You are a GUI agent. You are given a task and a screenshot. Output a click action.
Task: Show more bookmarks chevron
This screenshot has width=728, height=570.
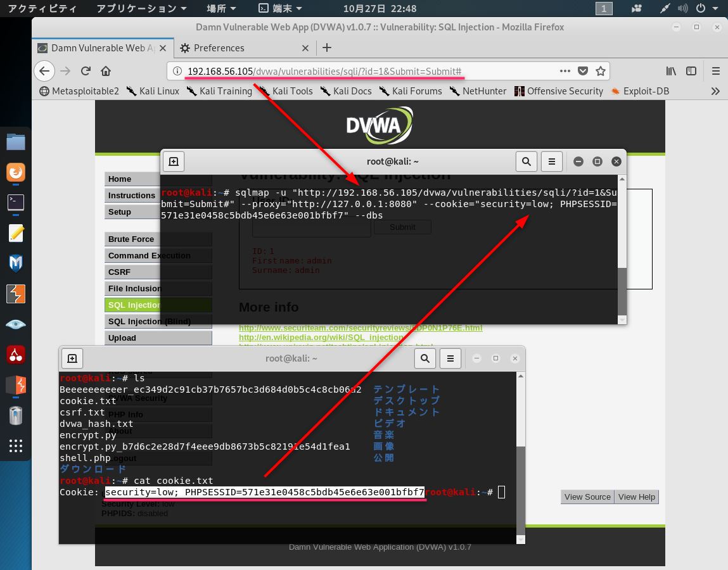tap(715, 91)
